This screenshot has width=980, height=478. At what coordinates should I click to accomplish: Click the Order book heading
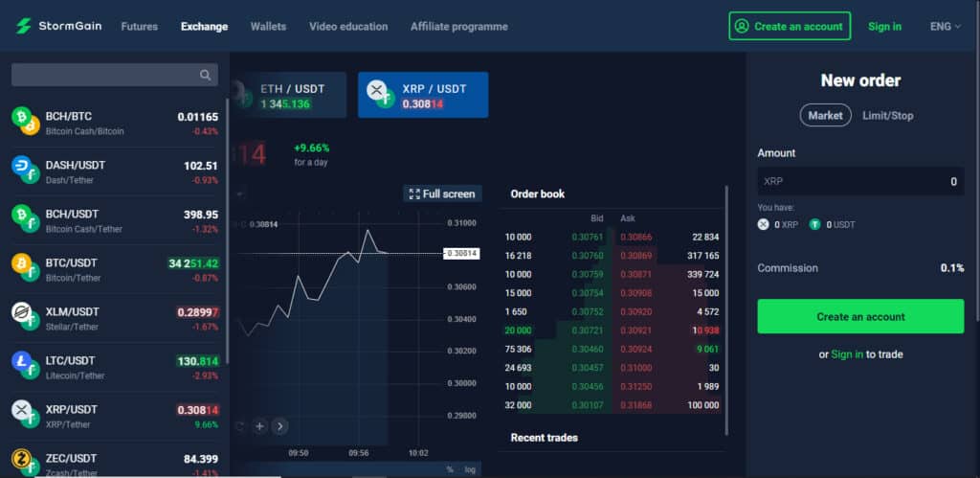point(538,193)
